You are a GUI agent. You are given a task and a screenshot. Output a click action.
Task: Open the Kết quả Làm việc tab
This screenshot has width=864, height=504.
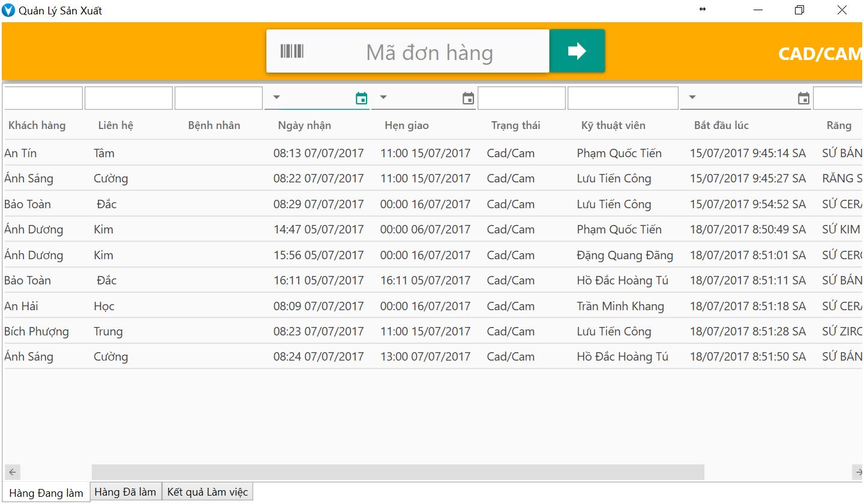pos(207,492)
